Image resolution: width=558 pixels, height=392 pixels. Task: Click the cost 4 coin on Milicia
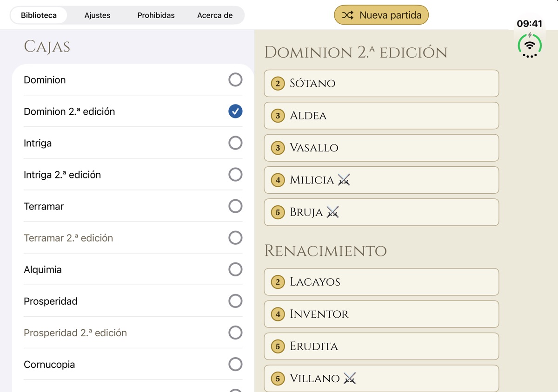click(278, 180)
